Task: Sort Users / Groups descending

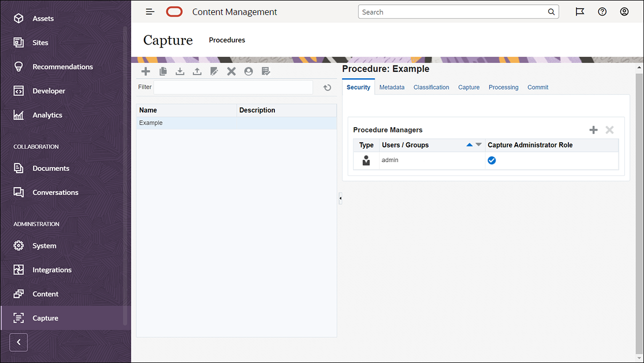Action: coord(478,145)
